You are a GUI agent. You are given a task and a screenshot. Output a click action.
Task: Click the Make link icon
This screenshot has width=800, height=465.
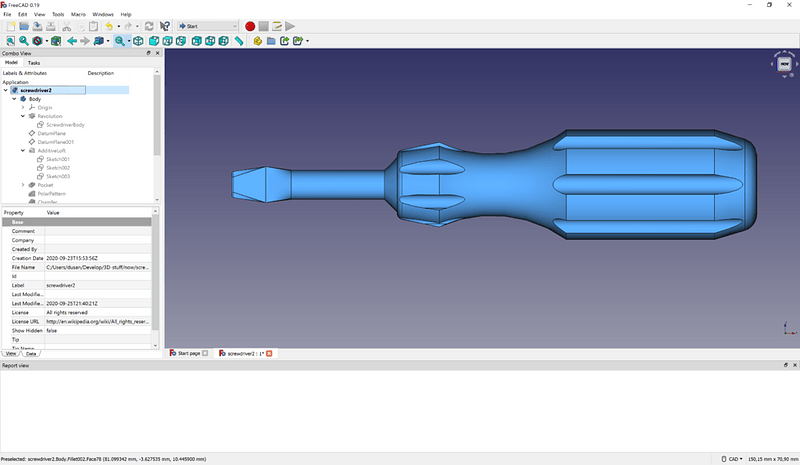285,41
